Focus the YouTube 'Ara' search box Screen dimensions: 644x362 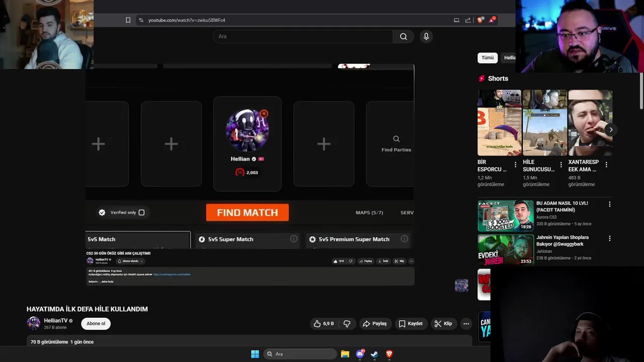(x=303, y=36)
